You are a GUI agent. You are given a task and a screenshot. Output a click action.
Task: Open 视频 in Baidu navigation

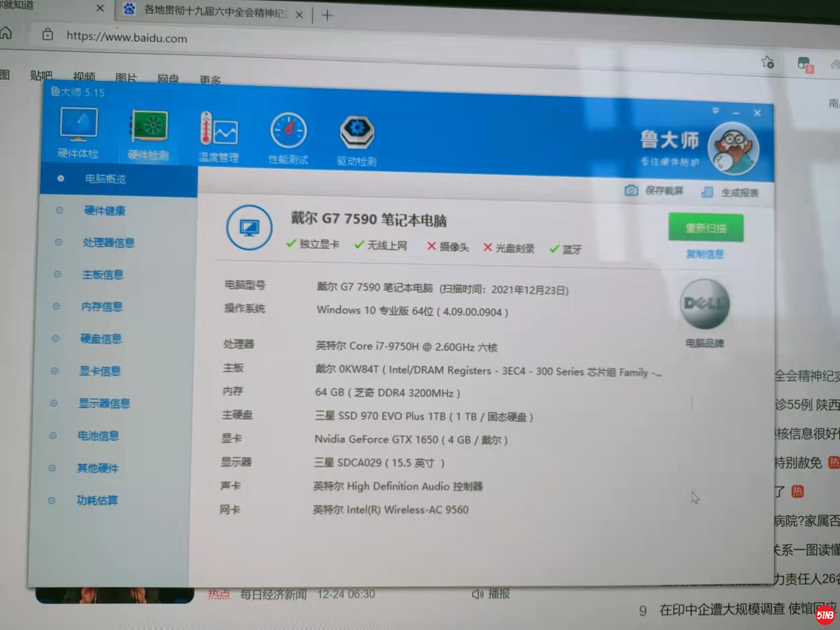tap(84, 77)
